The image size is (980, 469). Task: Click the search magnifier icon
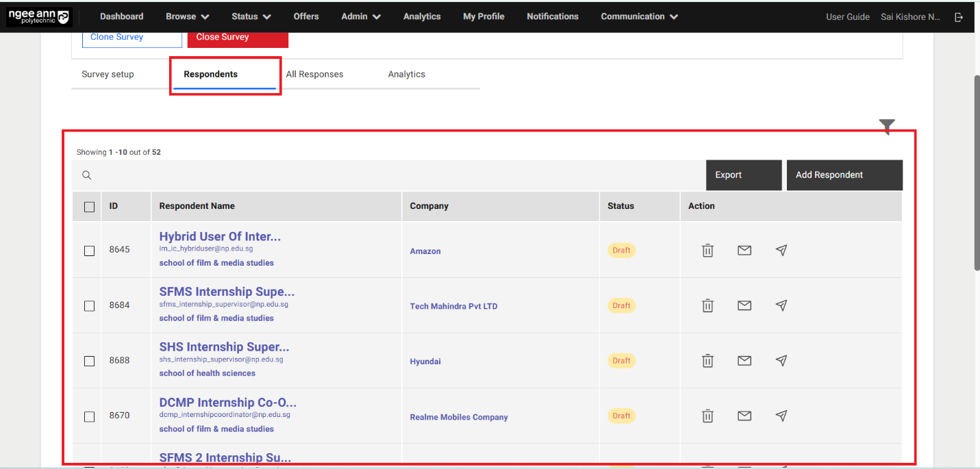[87, 175]
